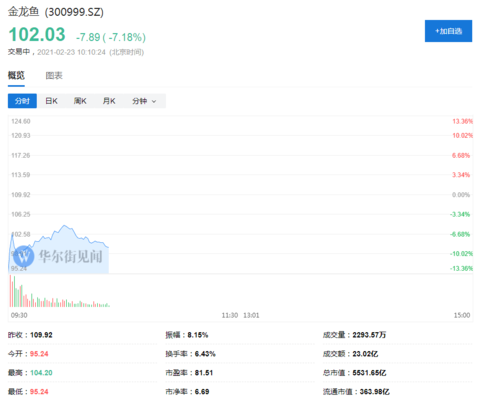Screen dimensions: 478x400
Task: Click the 11:30 midday time marker
Action: click(x=230, y=315)
